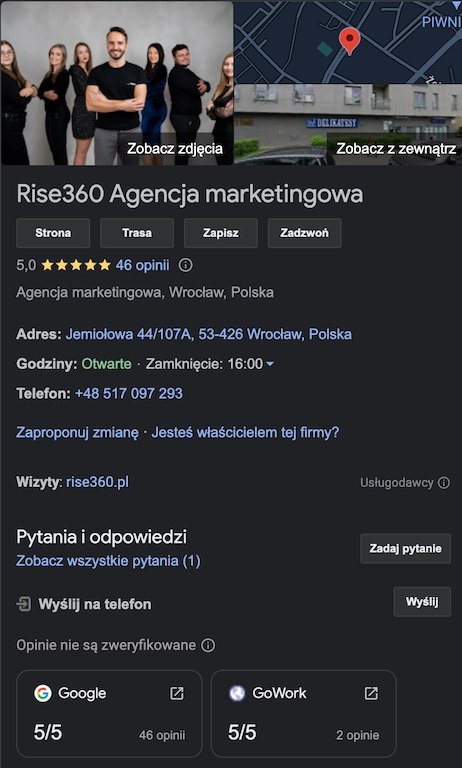The width and height of the screenshot is (462, 768).
Task: Open Zobacz z zewnątrz street view thumbnail
Action: [x=348, y=124]
